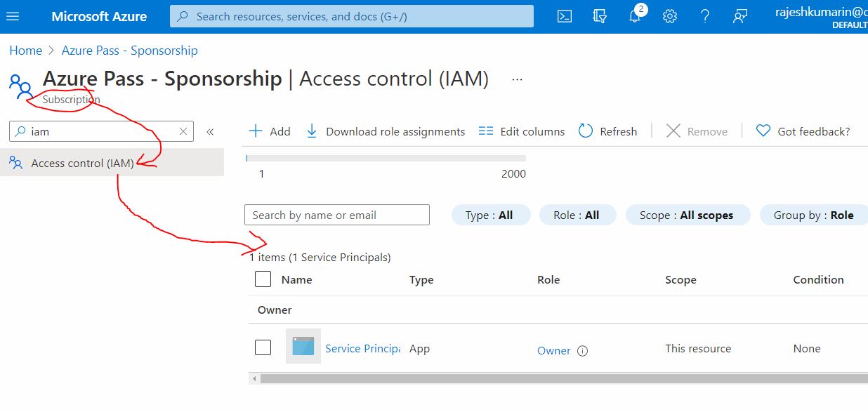
Task: Focus the global search resources field
Action: (x=352, y=16)
